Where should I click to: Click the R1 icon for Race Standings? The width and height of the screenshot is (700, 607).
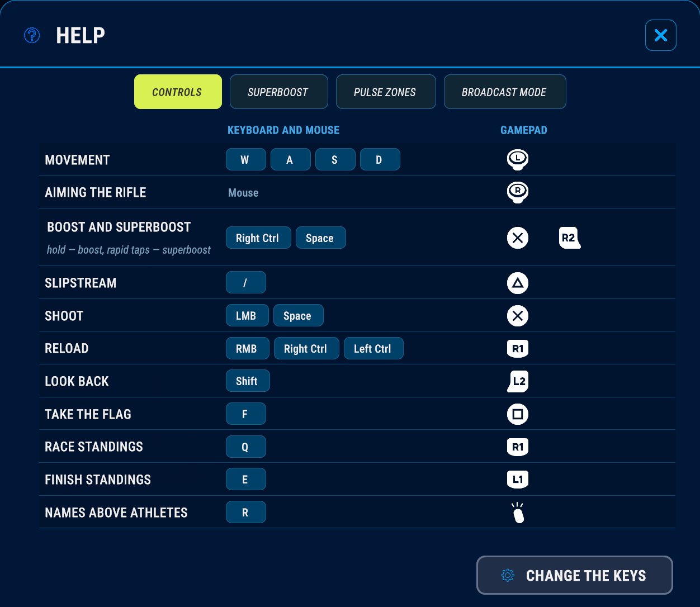518,447
